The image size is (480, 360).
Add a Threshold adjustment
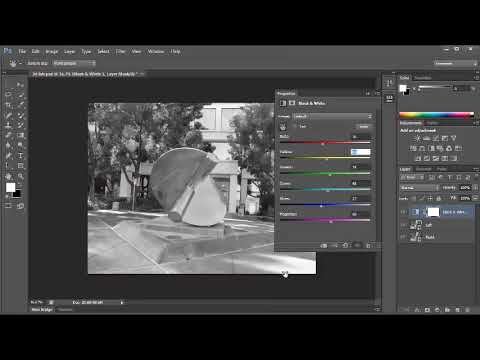436,158
